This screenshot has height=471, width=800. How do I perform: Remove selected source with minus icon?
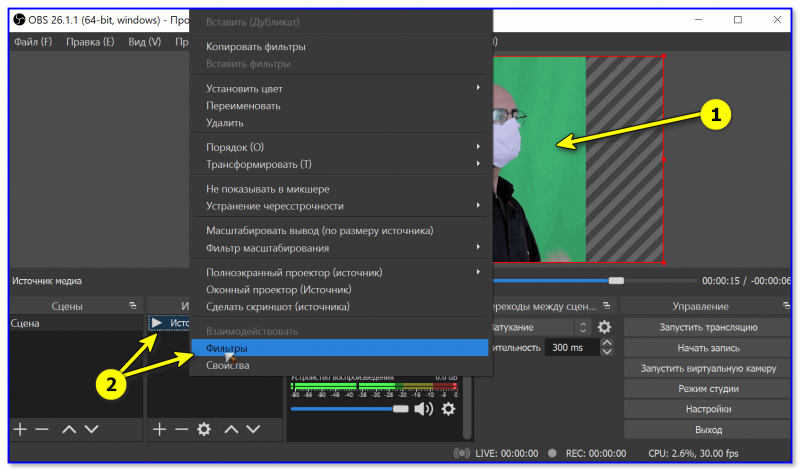pos(181,429)
